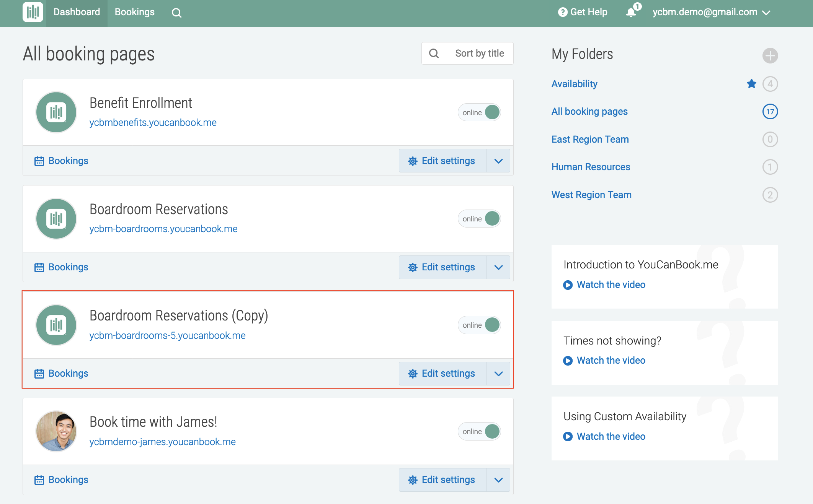Expand dropdown arrow next to Benefit Enrollment Edit settings
This screenshot has height=504, width=813.
tap(498, 161)
